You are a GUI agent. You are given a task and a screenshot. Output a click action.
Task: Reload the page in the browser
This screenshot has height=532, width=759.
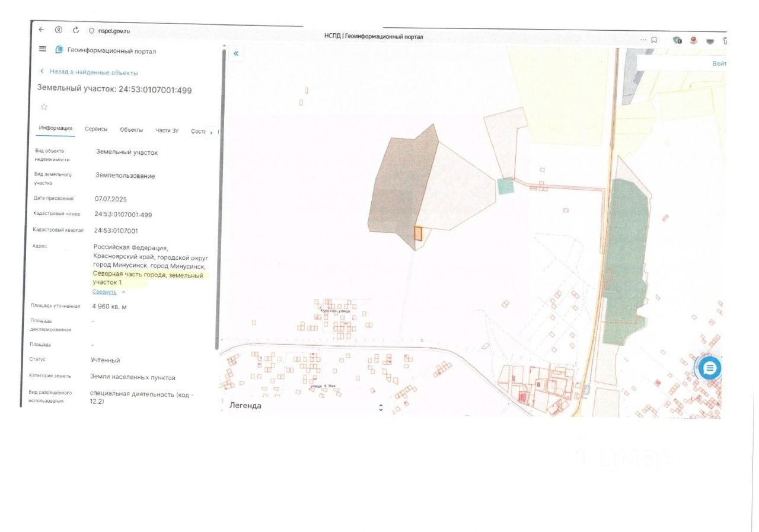pos(76,30)
